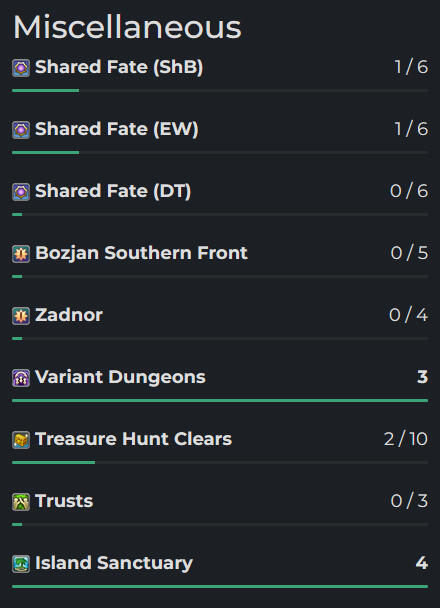
Task: Click the Variant Dungeons full progress bar
Action: tap(220, 401)
